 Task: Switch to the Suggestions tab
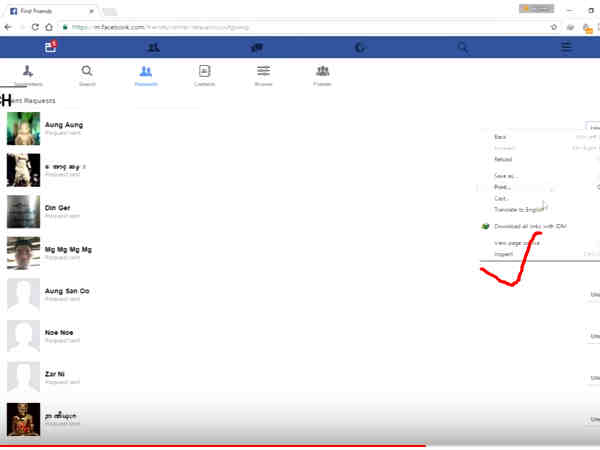pos(28,75)
